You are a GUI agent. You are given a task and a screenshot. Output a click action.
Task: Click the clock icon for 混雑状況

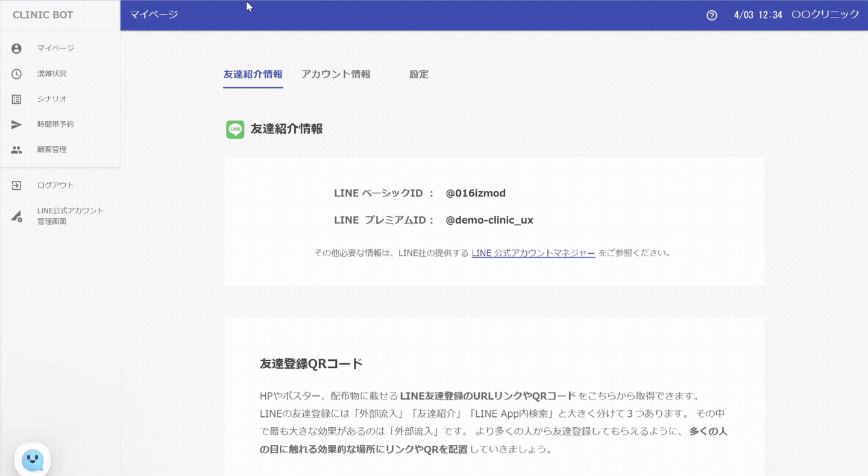16,74
